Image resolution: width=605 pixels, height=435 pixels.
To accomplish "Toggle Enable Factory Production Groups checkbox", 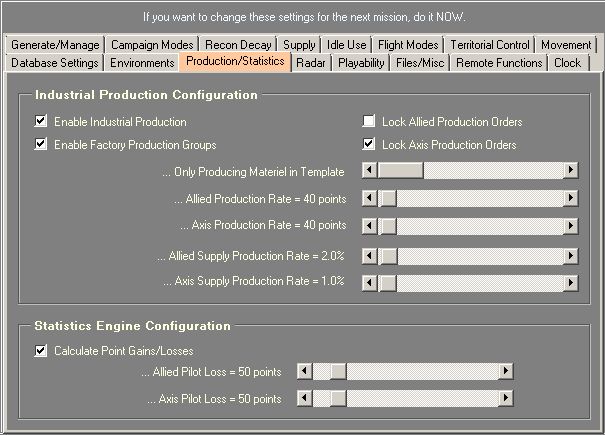I will 41,144.
